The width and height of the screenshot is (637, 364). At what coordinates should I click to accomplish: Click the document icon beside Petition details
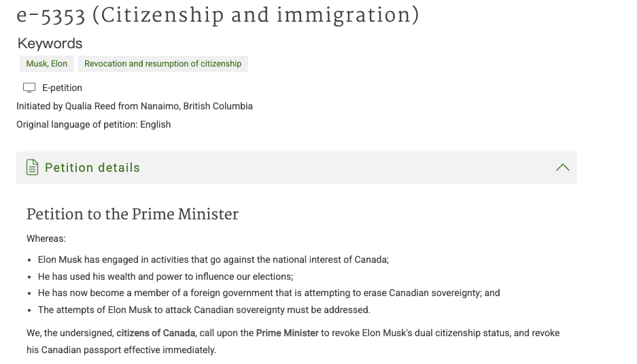tap(32, 168)
